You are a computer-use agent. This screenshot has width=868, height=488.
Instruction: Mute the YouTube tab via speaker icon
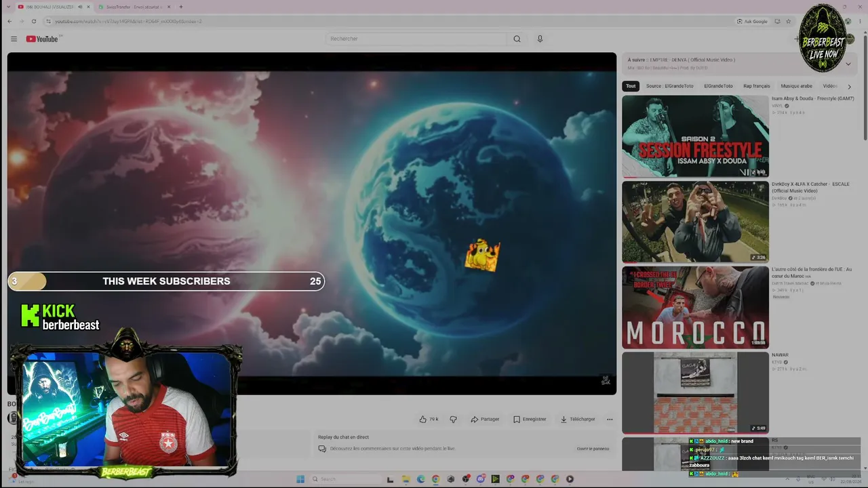coord(80,7)
